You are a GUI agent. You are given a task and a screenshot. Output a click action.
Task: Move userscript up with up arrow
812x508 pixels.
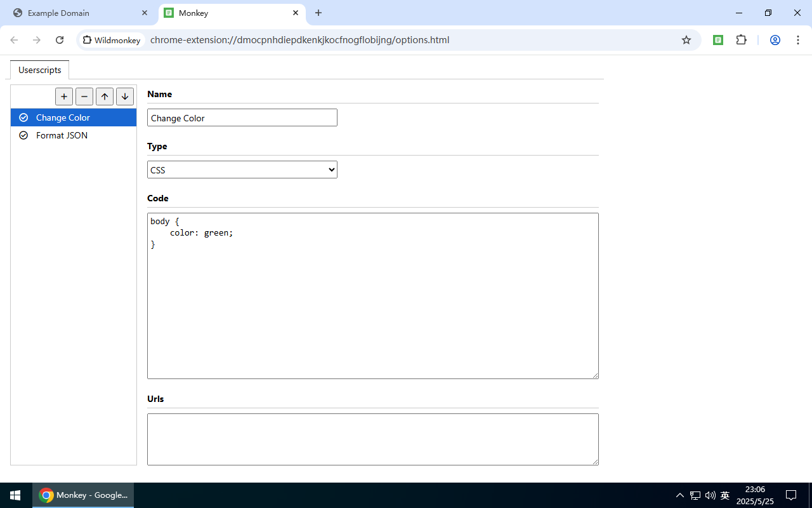click(105, 97)
